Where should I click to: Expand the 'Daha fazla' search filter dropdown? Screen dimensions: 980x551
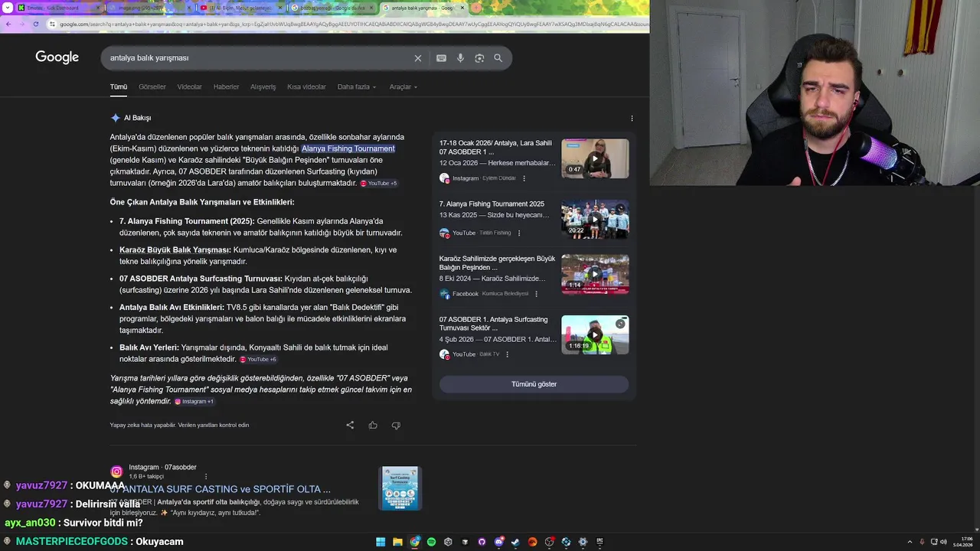pos(357,87)
